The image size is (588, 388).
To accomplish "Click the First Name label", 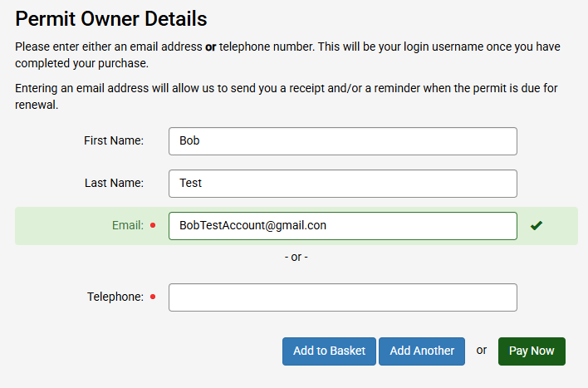I will [x=114, y=141].
